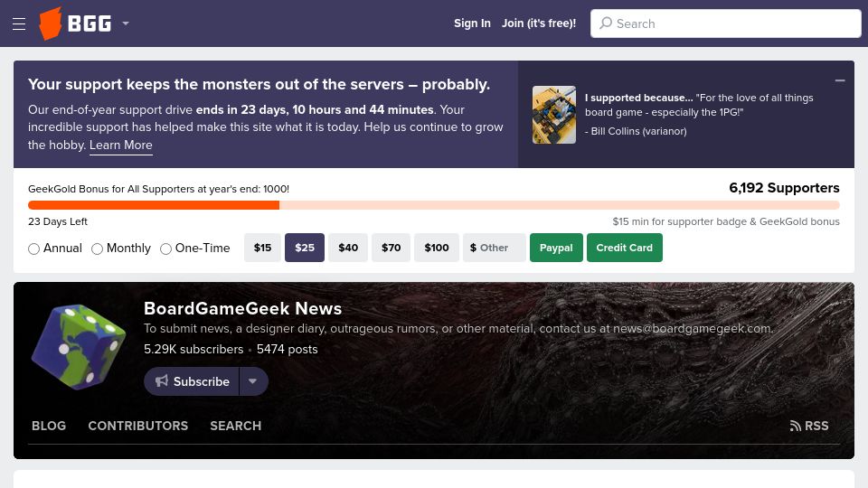
Task: Choose the $25 support amount
Action: tap(305, 248)
